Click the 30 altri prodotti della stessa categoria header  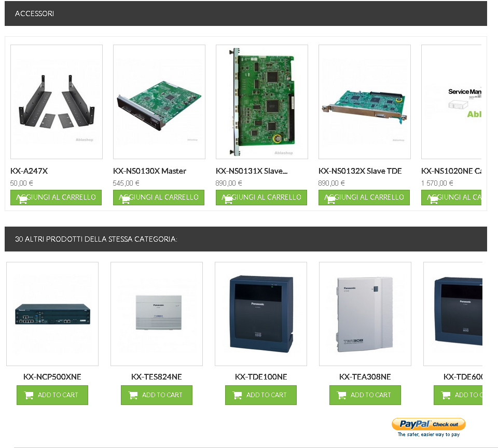[246, 239]
